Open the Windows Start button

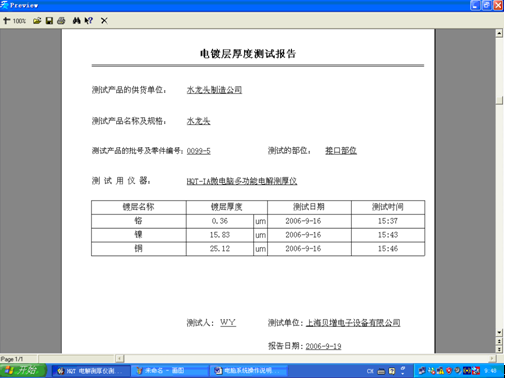23,370
